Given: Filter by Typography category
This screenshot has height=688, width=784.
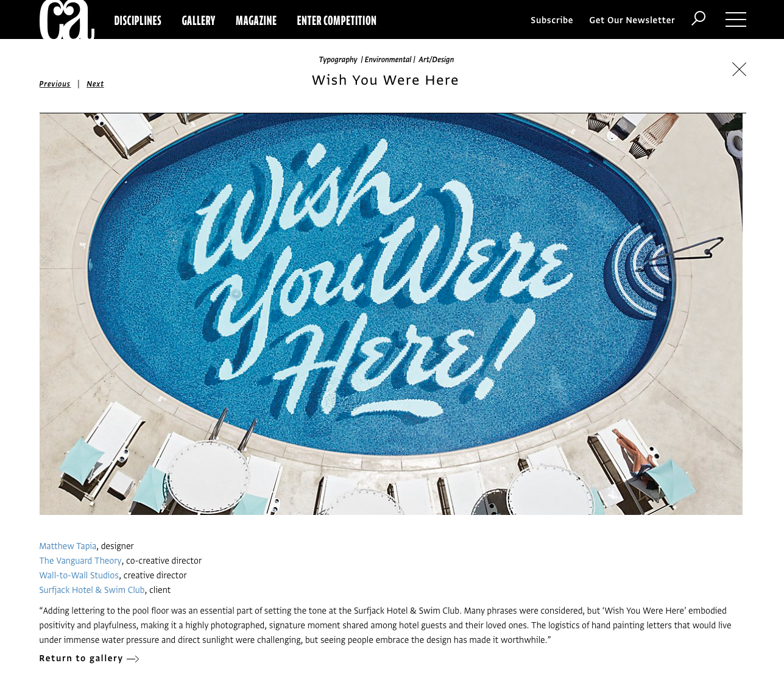Looking at the screenshot, I should [338, 60].
